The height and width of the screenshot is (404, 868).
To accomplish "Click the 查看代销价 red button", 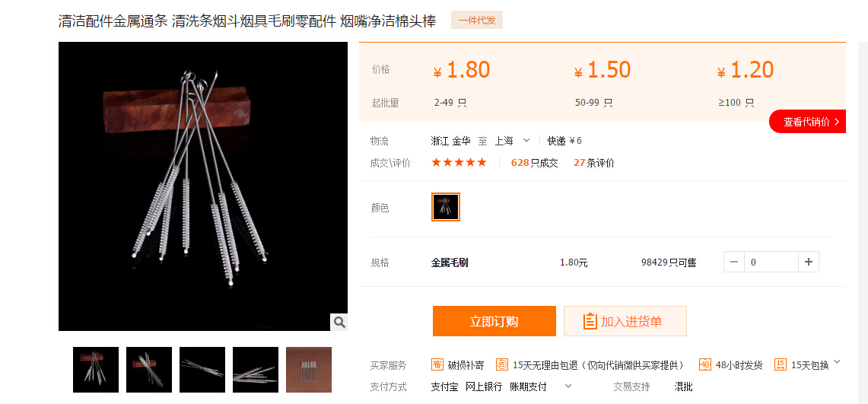I will click(x=808, y=122).
